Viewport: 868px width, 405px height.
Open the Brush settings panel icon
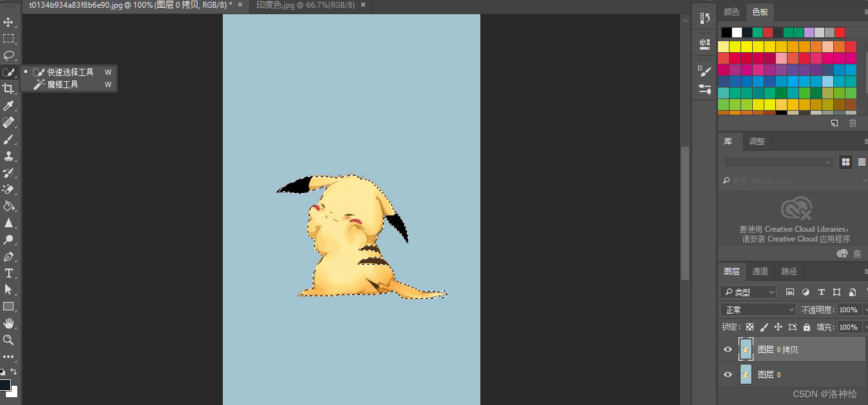(704, 70)
